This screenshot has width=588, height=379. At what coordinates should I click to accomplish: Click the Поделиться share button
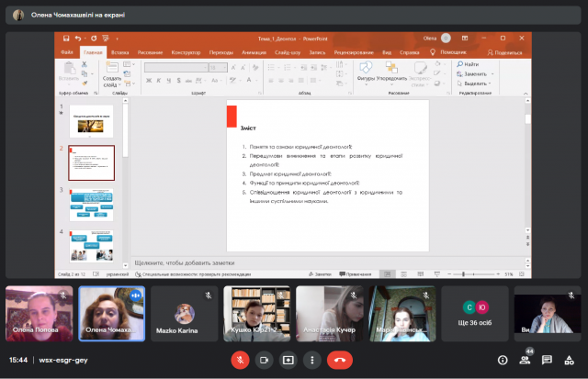(x=503, y=52)
